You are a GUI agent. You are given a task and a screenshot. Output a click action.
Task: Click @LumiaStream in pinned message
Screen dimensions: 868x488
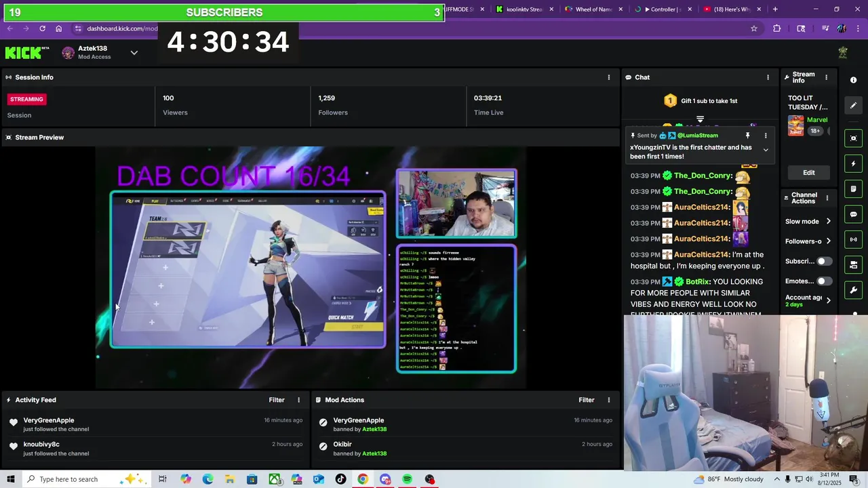(x=697, y=136)
